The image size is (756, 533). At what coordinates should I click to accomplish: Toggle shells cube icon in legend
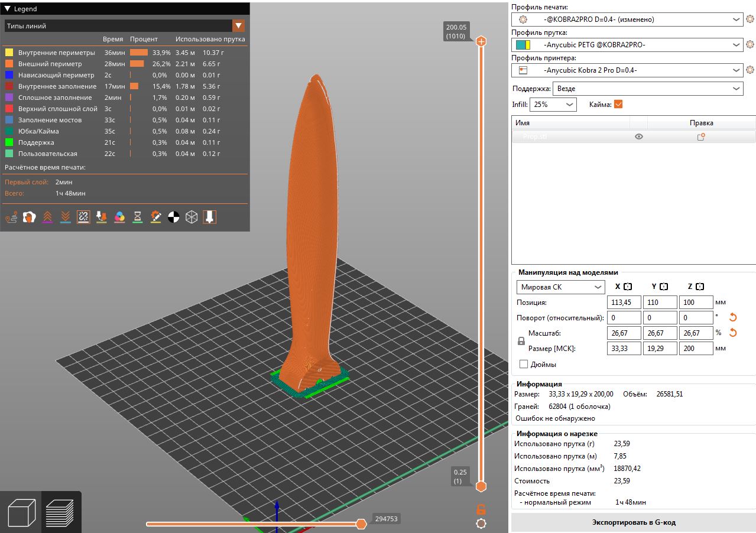pos(192,217)
